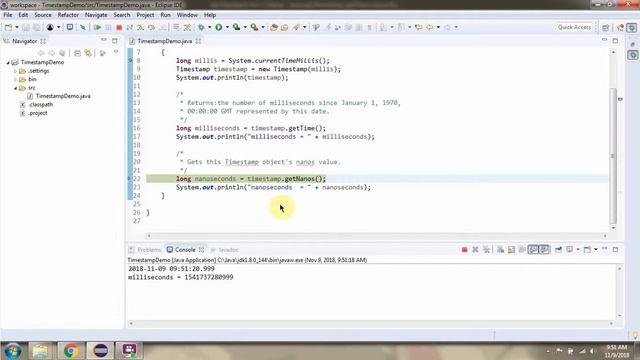Open the Display Selected Console dropdown

(x=578, y=250)
